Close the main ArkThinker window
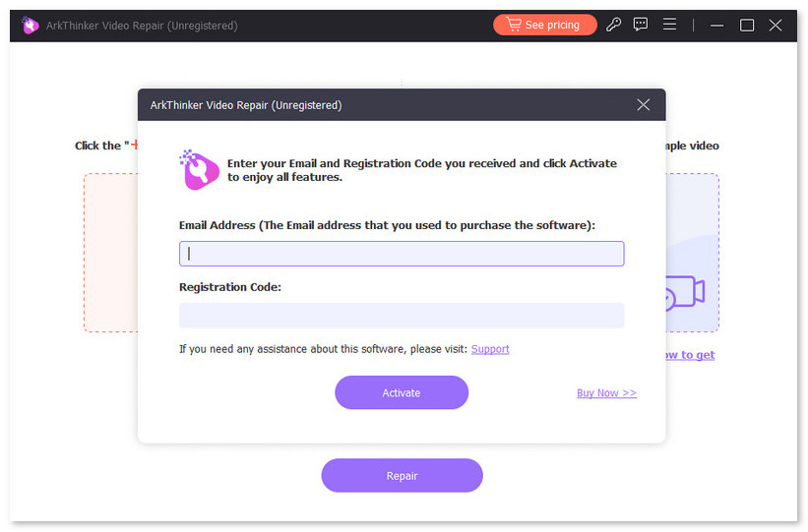This screenshot has width=808, height=532. tap(776, 26)
